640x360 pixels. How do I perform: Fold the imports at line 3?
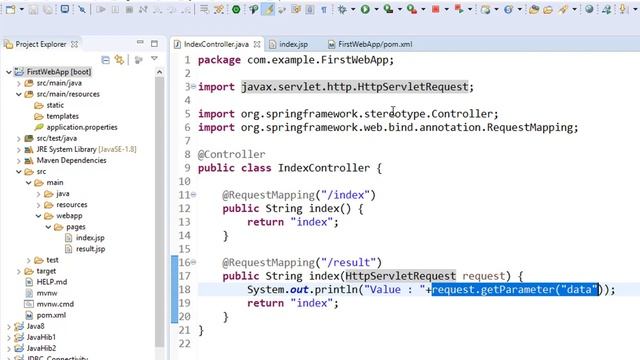(x=194, y=87)
